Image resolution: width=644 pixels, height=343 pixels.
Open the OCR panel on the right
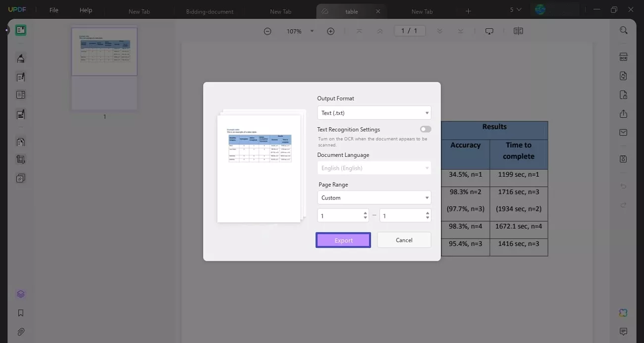623,57
